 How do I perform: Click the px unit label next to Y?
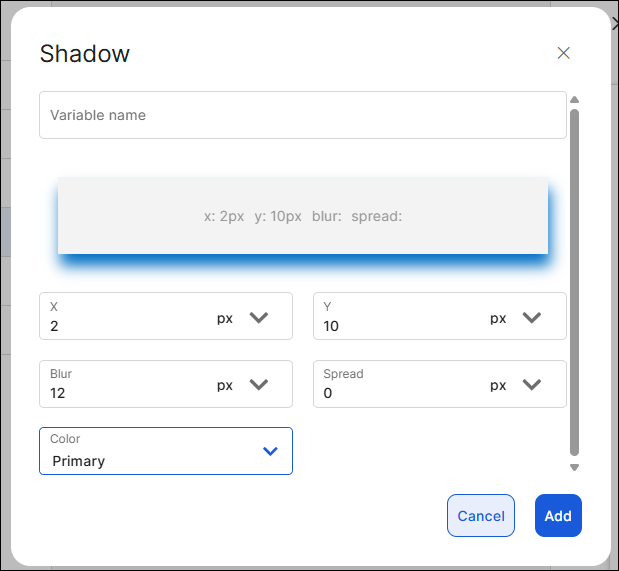498,318
